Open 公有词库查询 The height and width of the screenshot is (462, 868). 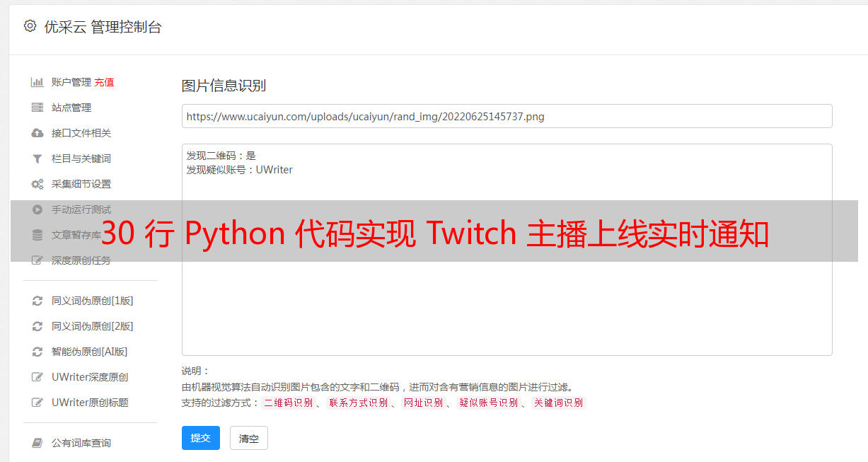[81, 443]
